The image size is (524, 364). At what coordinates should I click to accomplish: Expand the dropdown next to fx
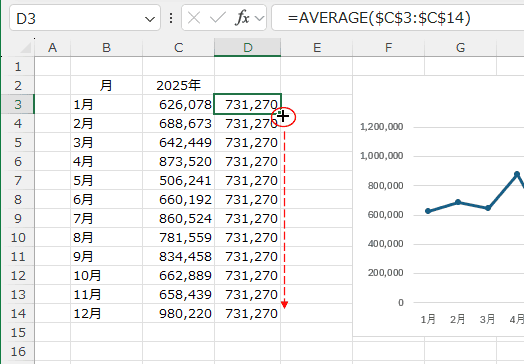(x=260, y=18)
